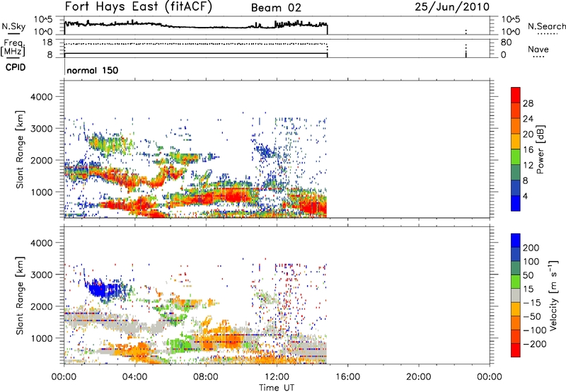
Task: Click the '4' power scale value
Action: pyautogui.click(x=525, y=196)
